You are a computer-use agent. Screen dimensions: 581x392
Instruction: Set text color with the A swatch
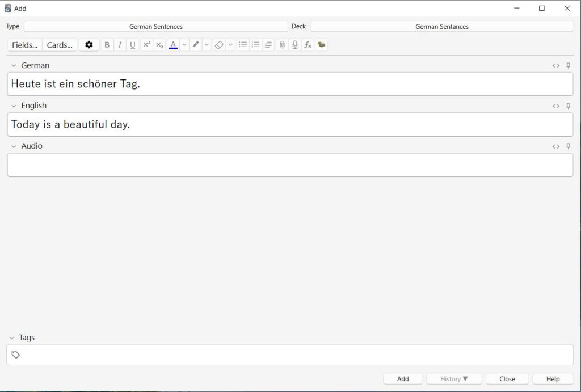tap(173, 44)
